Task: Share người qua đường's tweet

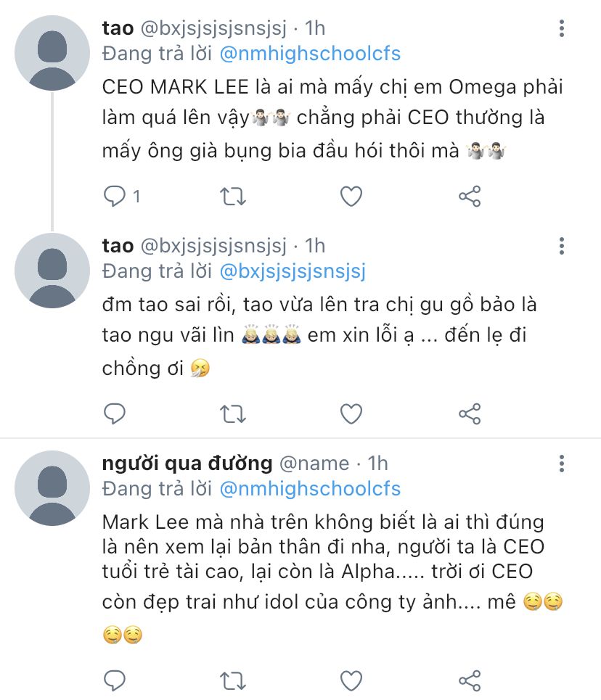Action: coord(470,681)
